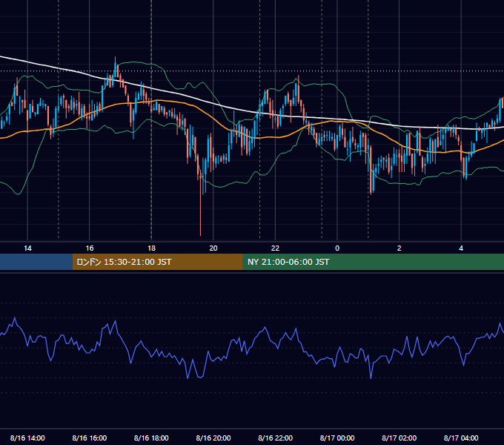This screenshot has width=504, height=445.
Task: Click the hour label 2 on price chart axis
Action: [399, 248]
